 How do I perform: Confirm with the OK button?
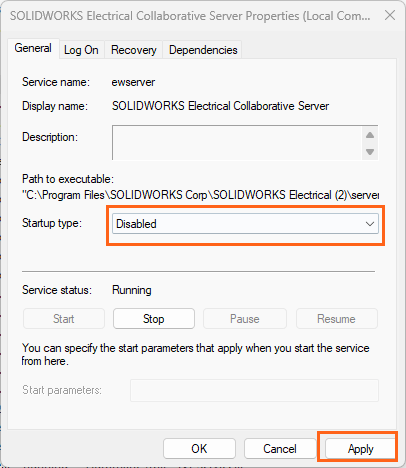point(199,449)
